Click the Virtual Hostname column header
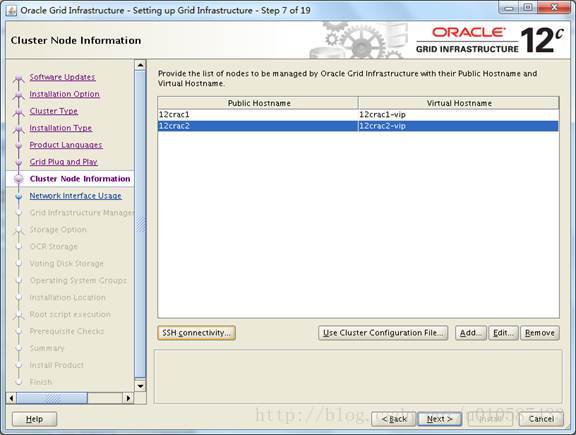This screenshot has height=435, width=576. click(x=459, y=103)
